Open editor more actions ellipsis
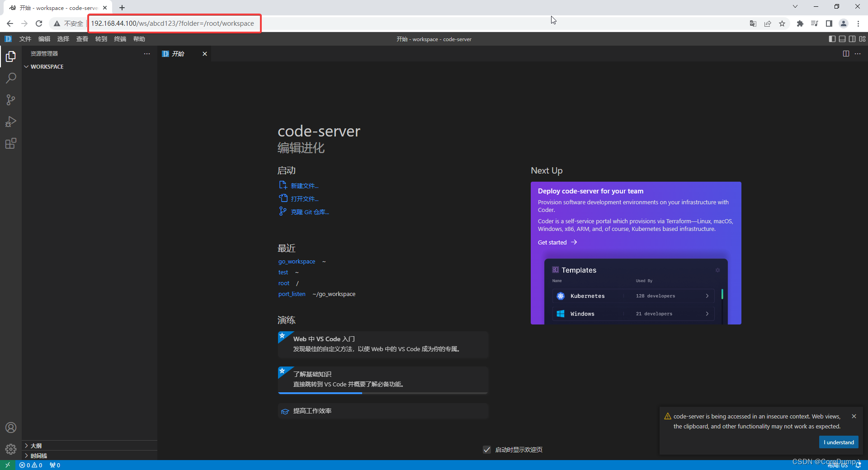This screenshot has width=868, height=470. pos(858,54)
